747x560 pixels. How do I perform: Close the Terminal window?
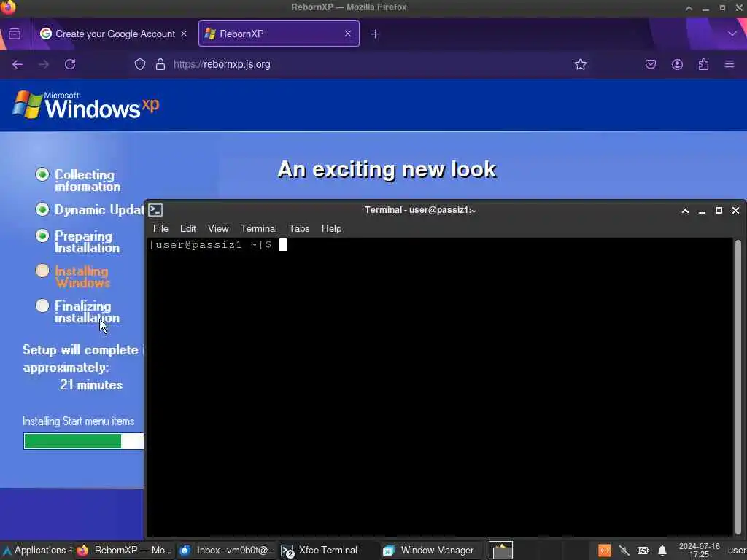pyautogui.click(x=735, y=211)
